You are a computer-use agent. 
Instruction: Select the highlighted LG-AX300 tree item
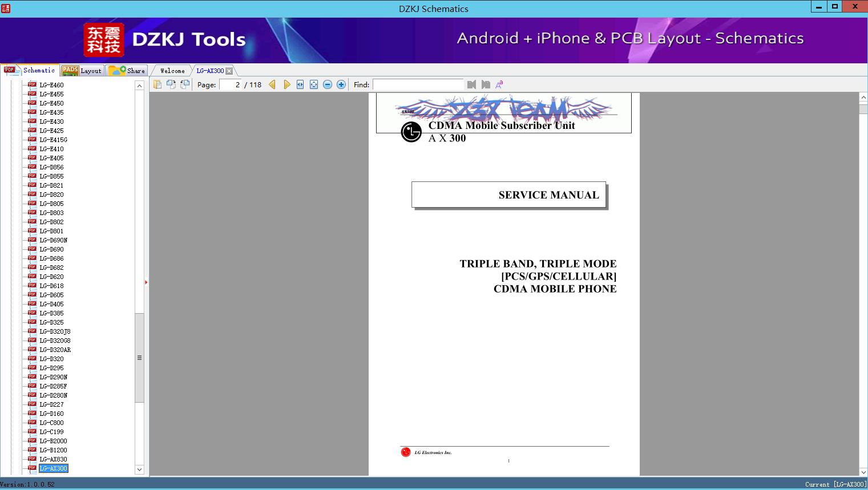(x=53, y=468)
